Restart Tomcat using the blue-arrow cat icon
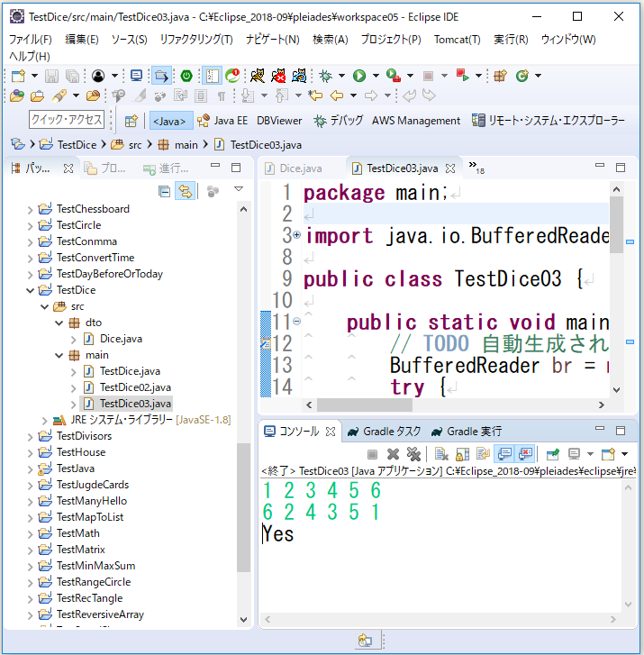The width and height of the screenshot is (644, 655). point(299,76)
